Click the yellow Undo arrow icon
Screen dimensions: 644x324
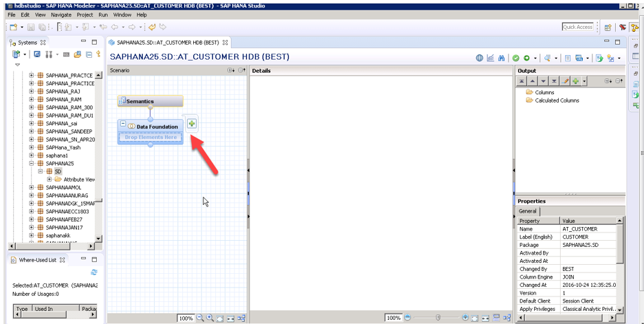pos(153,27)
